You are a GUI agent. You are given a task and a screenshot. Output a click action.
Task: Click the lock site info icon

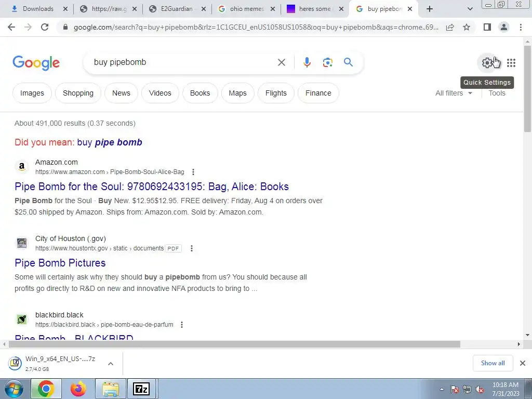click(65, 27)
